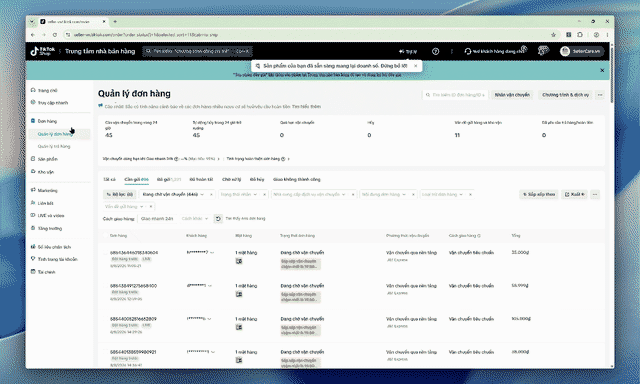Switch to the Cần gửi tab
Image resolution: width=640 pixels, height=384 pixels.
coord(136,180)
